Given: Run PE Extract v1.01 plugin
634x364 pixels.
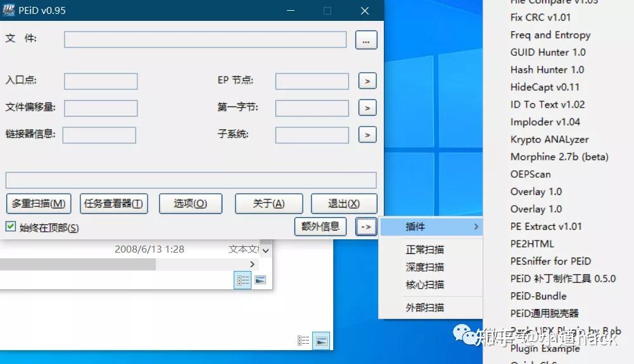Looking at the screenshot, I should point(546,226).
